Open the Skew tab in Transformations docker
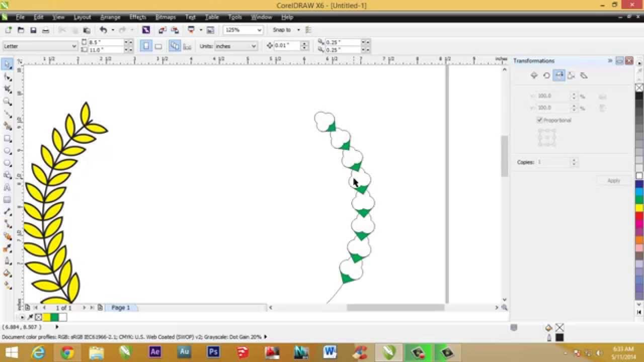644x362 pixels. pos(584,75)
